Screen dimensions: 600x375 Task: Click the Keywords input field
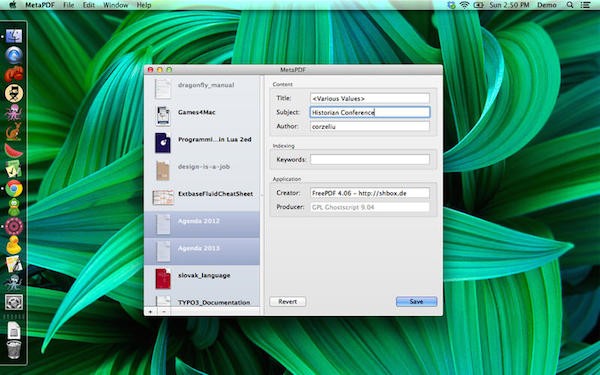(x=370, y=160)
